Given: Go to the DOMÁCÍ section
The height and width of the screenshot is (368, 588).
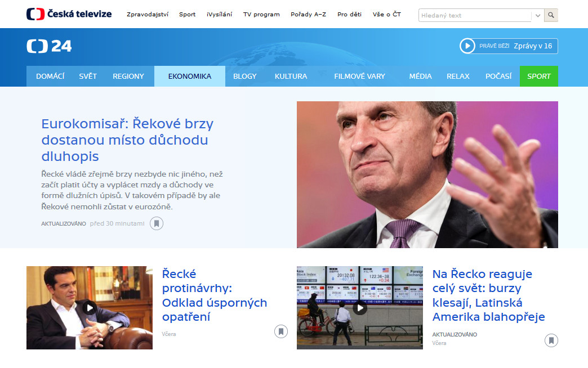Looking at the screenshot, I should 50,77.
